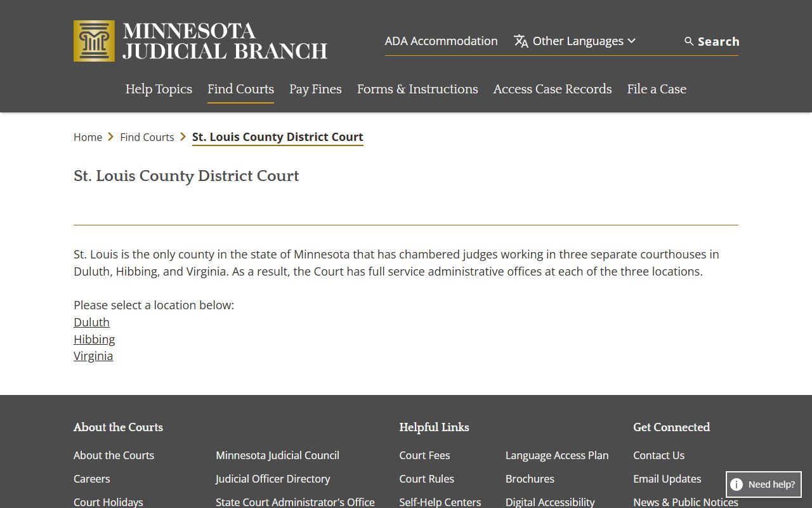
Task: Open the Help Topics menu
Action: (x=159, y=89)
